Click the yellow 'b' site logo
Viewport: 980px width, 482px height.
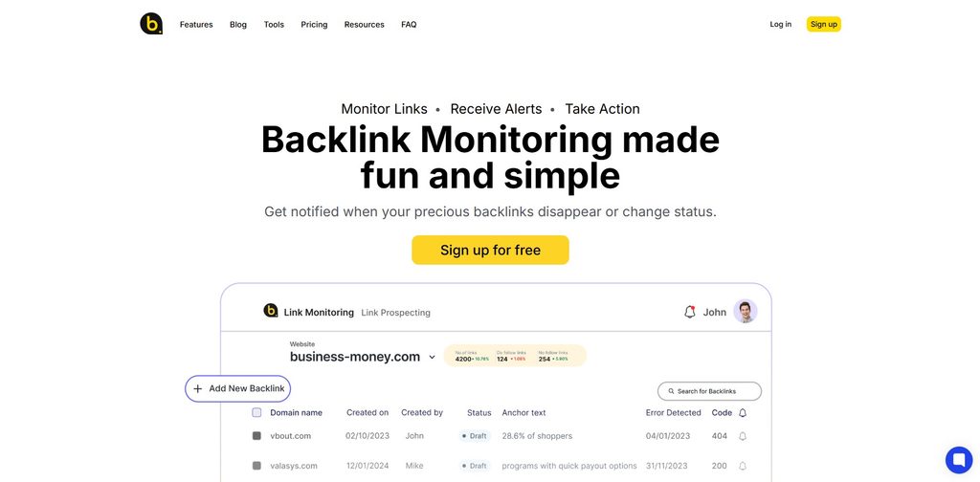[151, 24]
